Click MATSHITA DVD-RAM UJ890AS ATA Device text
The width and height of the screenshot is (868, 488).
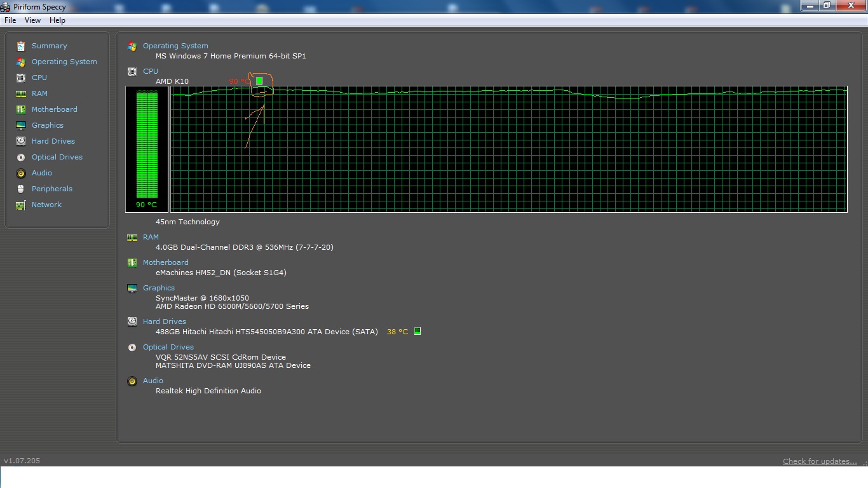pyautogui.click(x=233, y=365)
